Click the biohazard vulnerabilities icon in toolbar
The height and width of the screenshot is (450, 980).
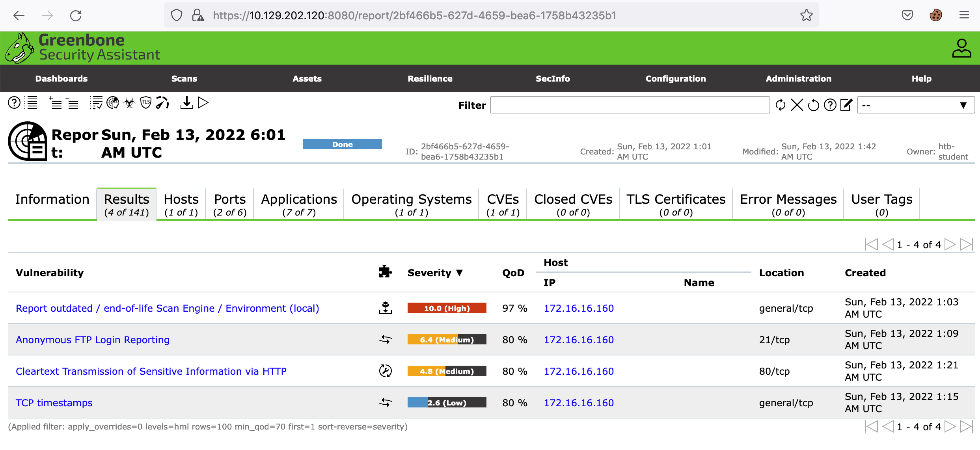[x=129, y=103]
